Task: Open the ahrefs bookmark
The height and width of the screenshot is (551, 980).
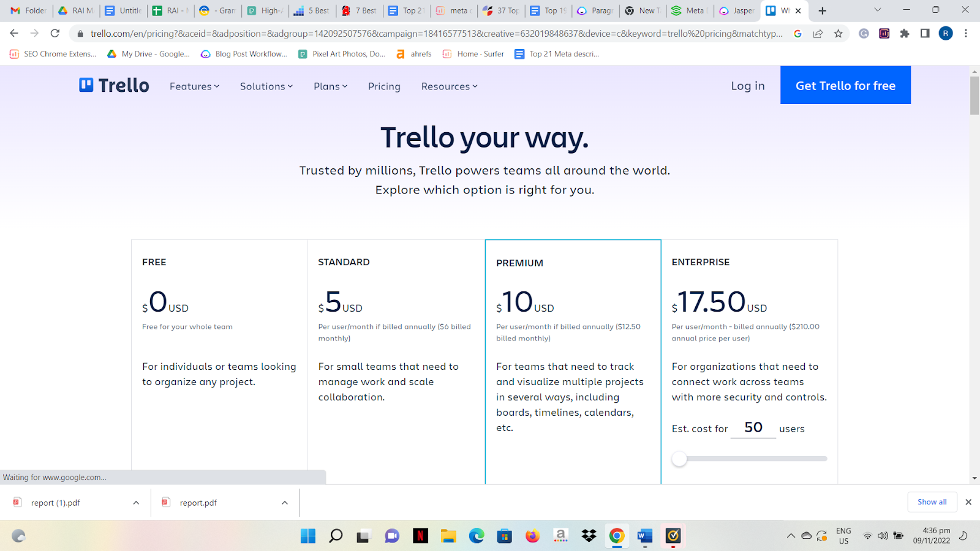Action: point(414,54)
